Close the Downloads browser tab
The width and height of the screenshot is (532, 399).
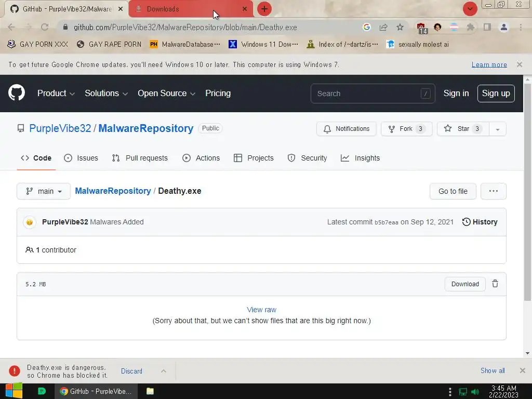click(244, 9)
